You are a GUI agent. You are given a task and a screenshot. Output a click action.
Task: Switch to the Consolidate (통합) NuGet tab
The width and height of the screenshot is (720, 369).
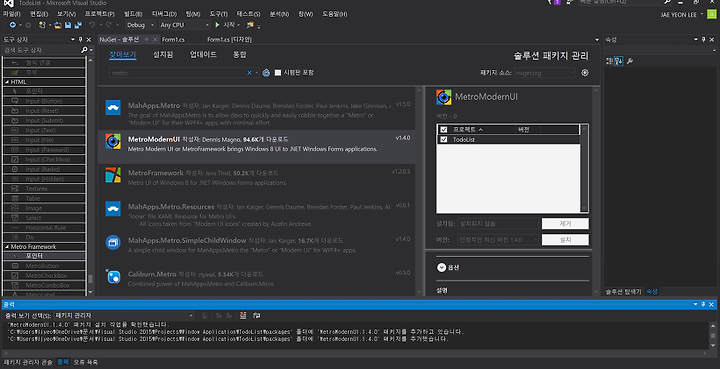240,55
